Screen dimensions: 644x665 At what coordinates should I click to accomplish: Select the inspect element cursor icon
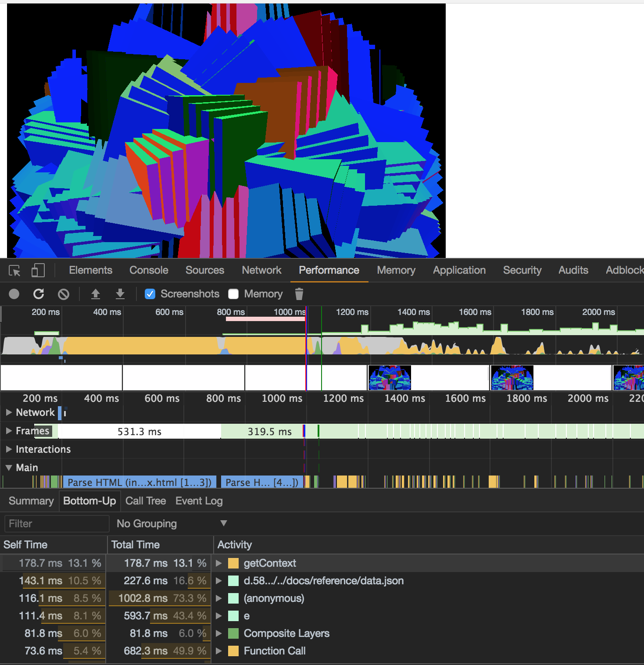tap(14, 270)
